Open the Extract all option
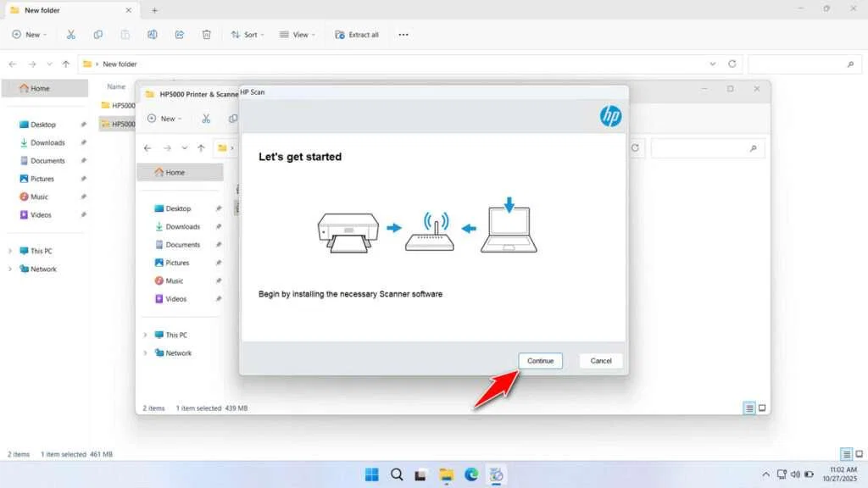The image size is (868, 488). (x=356, y=35)
